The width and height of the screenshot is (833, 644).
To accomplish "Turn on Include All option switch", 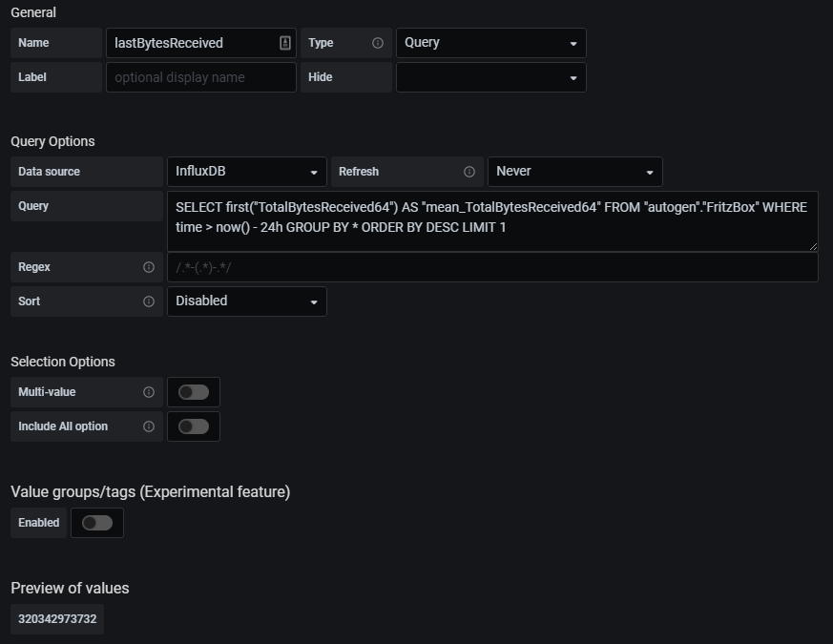I will coord(194,426).
